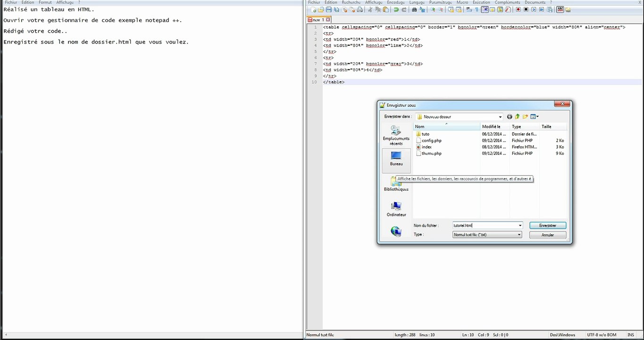Image resolution: width=644 pixels, height=340 pixels.
Task: Click the Replace toolbar icon
Action: click(422, 9)
